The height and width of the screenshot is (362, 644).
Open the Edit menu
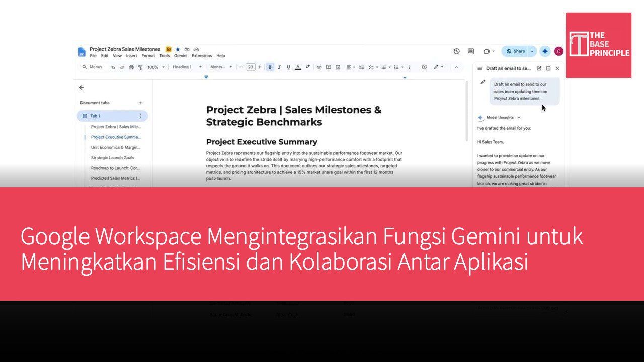(x=105, y=56)
